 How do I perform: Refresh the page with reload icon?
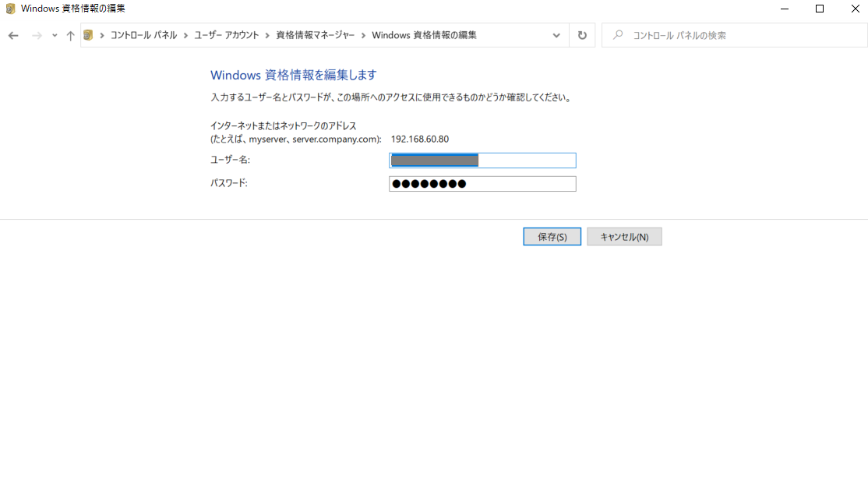coord(582,35)
